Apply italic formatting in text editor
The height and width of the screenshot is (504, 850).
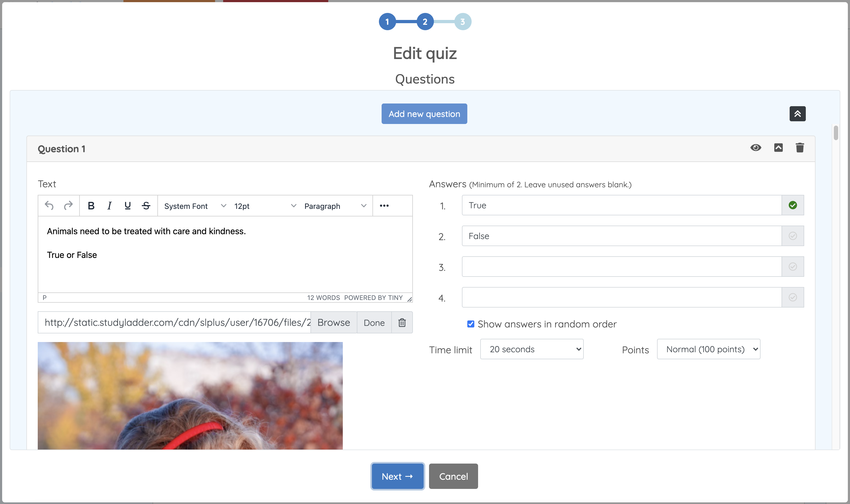109,206
